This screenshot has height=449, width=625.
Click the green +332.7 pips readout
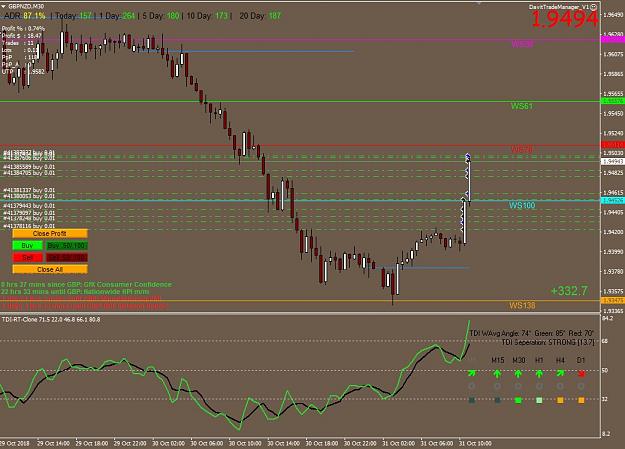pyautogui.click(x=569, y=291)
